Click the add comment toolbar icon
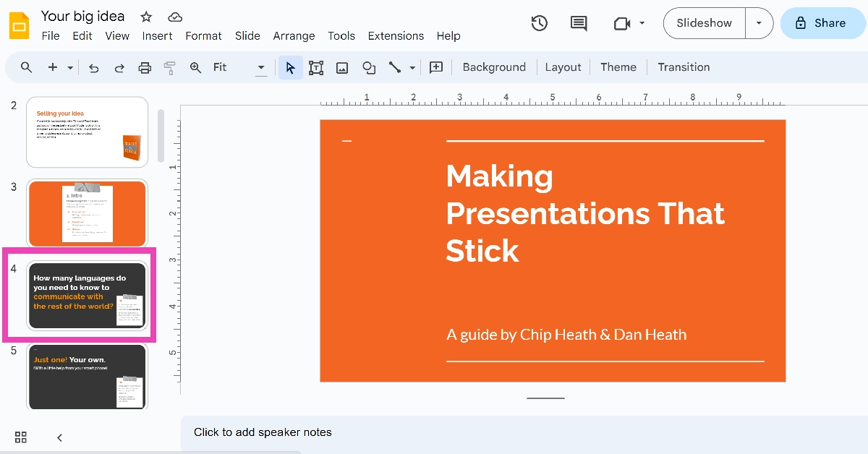 click(436, 67)
